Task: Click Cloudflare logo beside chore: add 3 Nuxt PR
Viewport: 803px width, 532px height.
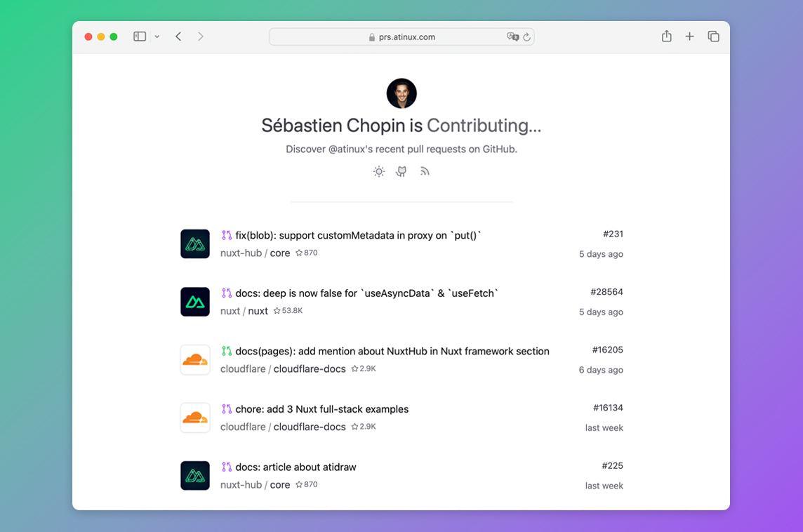Action: [195, 418]
